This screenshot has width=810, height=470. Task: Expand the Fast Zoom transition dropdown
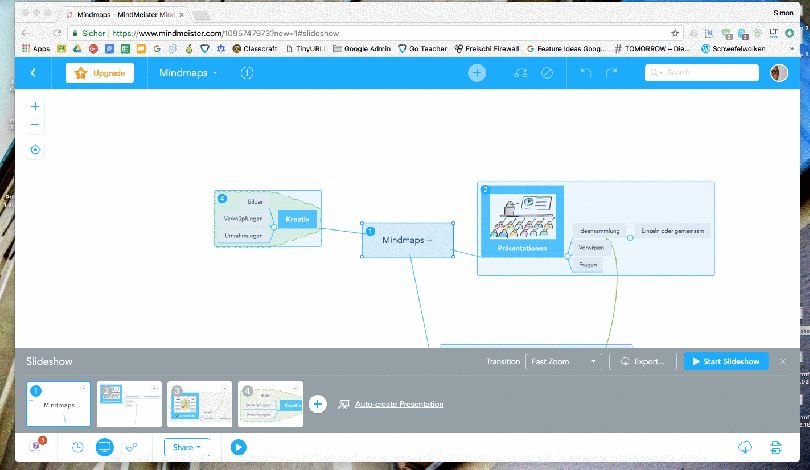[565, 361]
